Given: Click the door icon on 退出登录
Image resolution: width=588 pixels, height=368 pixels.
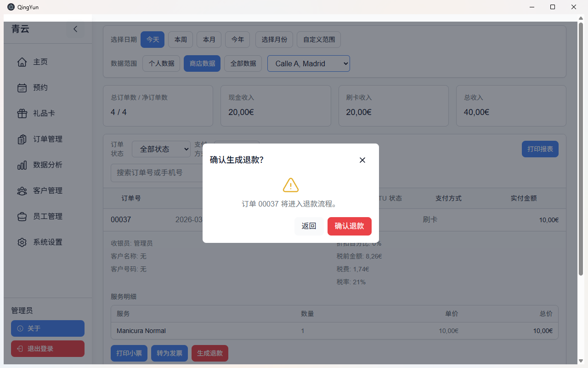Looking at the screenshot, I should pyautogui.click(x=20, y=349).
